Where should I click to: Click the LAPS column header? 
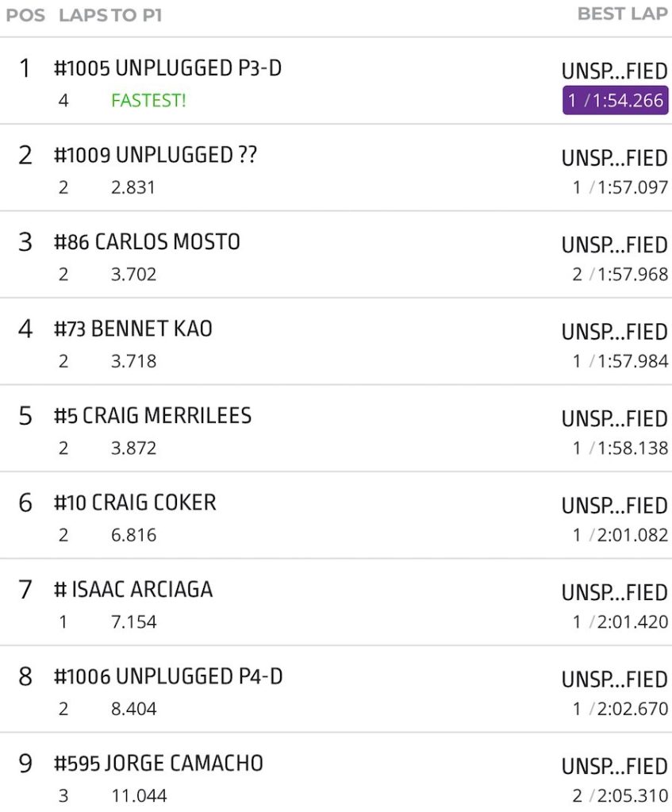point(83,15)
